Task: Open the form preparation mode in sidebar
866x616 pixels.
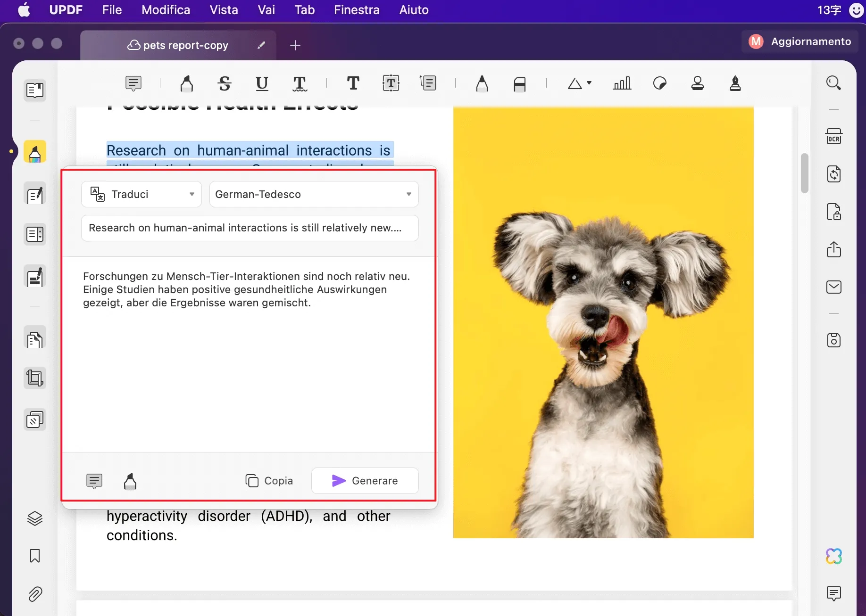Action: click(x=35, y=234)
